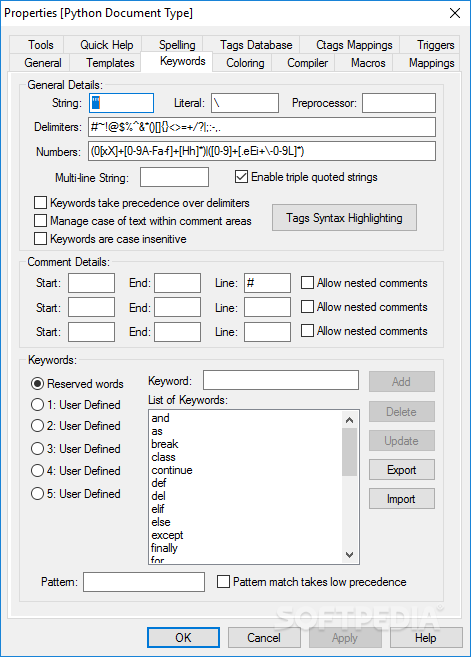
Task: Click the Literal input field
Action: [x=245, y=103]
